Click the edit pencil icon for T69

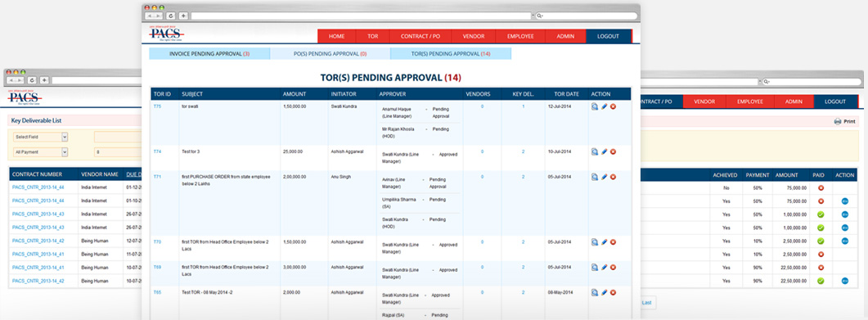604,268
